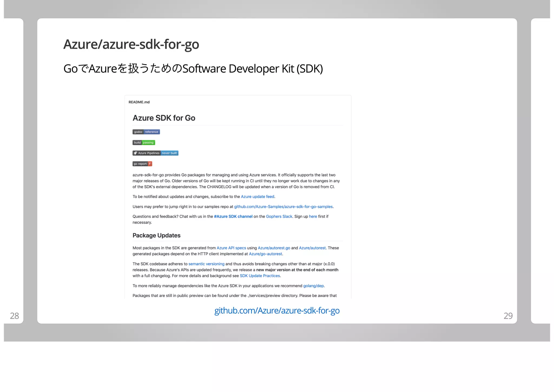554x392 pixels.
Task: Click the previous slide number 28
Action: (14, 316)
